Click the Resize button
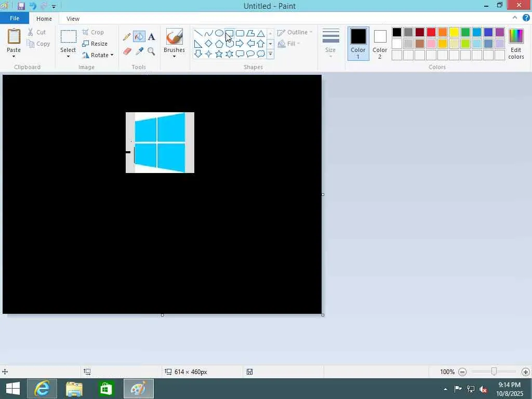Image resolution: width=532 pixels, height=399 pixels. coord(95,44)
